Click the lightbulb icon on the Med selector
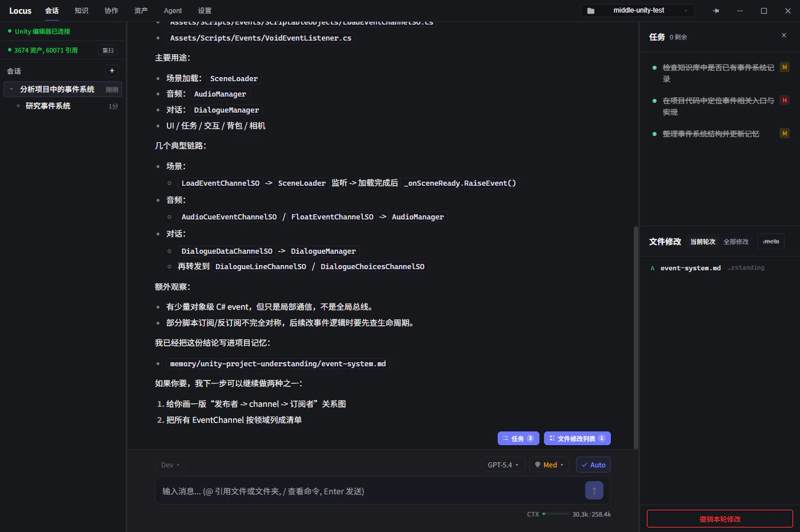Screen dimensions: 800x532 538,465
